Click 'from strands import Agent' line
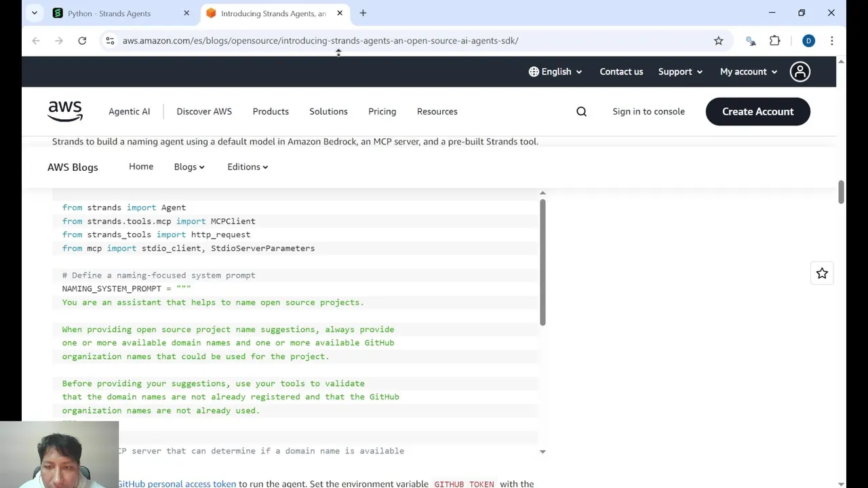The image size is (868, 488). click(124, 207)
